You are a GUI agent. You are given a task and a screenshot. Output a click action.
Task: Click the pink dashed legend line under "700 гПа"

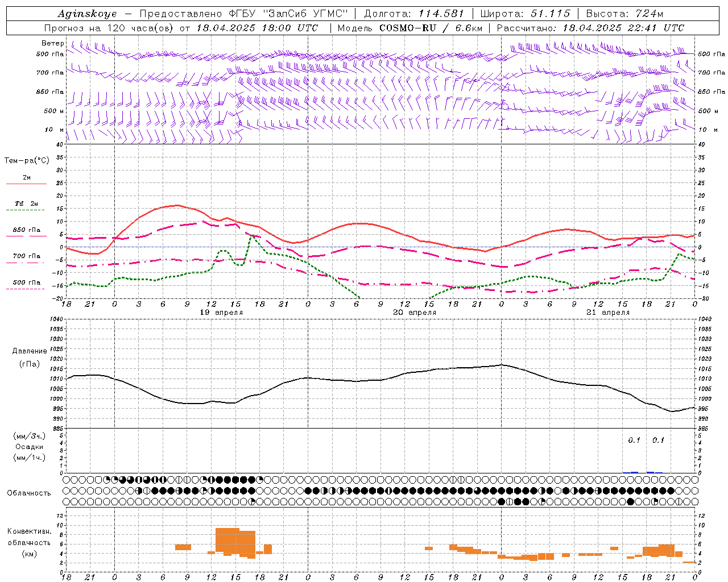(26, 263)
